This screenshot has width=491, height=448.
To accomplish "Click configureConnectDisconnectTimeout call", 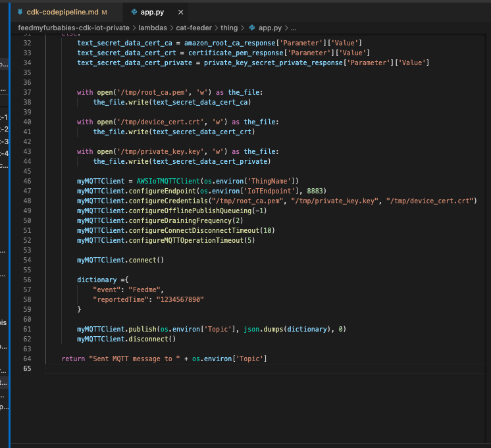I will click(x=194, y=230).
